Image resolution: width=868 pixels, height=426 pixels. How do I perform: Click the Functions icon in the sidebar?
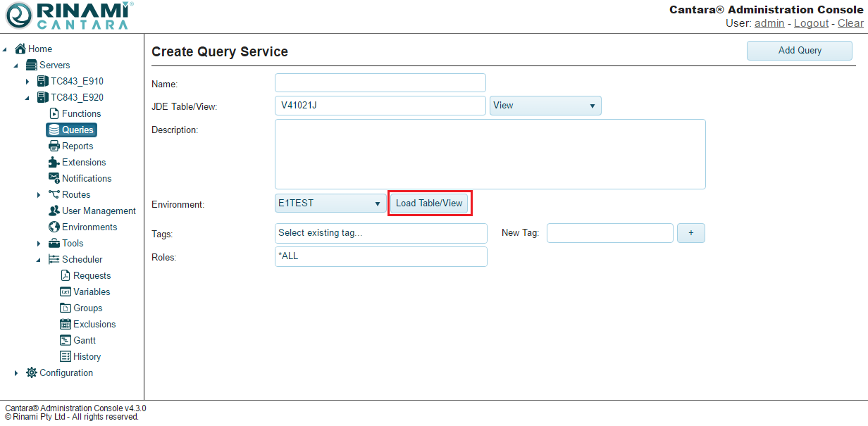pos(54,113)
